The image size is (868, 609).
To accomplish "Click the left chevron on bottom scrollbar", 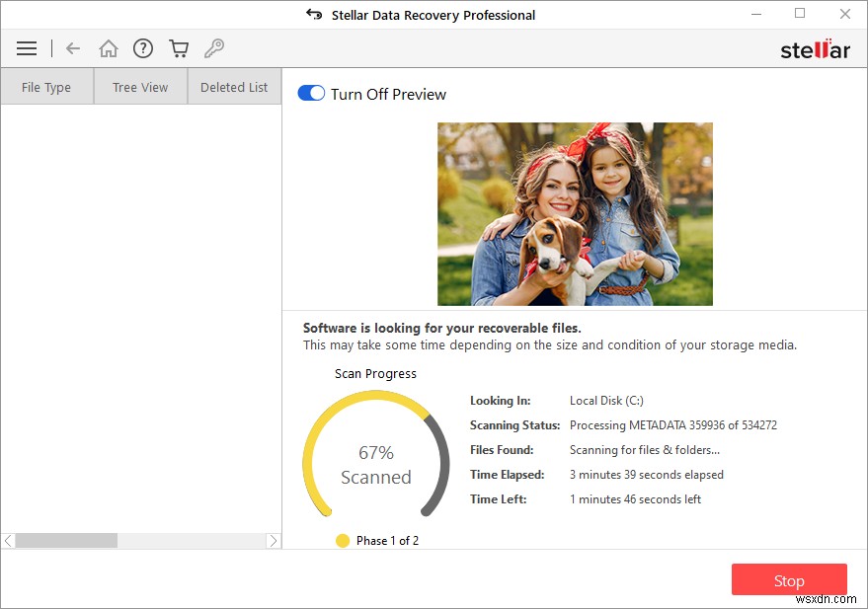I will click(x=6, y=540).
